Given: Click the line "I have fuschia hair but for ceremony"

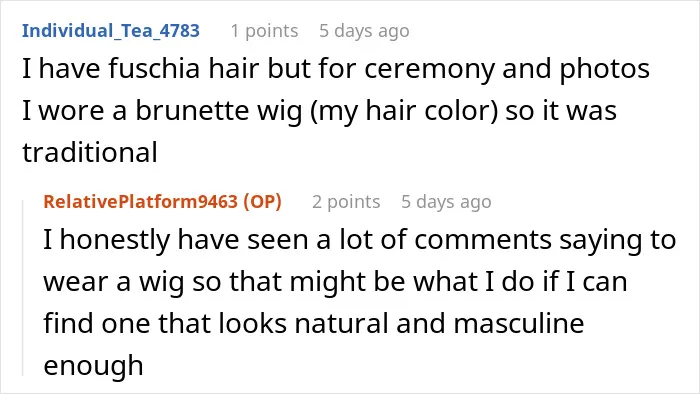Looking at the screenshot, I should click(x=336, y=69).
